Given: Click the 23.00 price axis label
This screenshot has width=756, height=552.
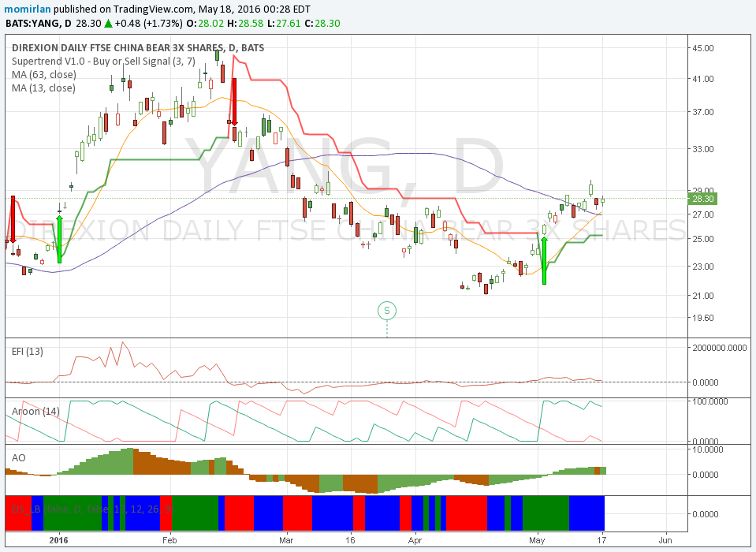Looking at the screenshot, I should (703, 267).
